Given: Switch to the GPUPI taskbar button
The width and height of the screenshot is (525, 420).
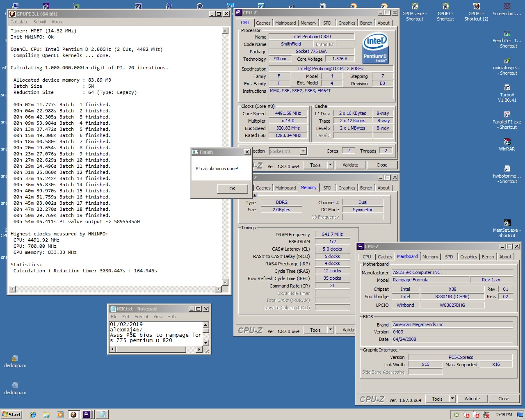Looking at the screenshot, I should tap(73, 415).
